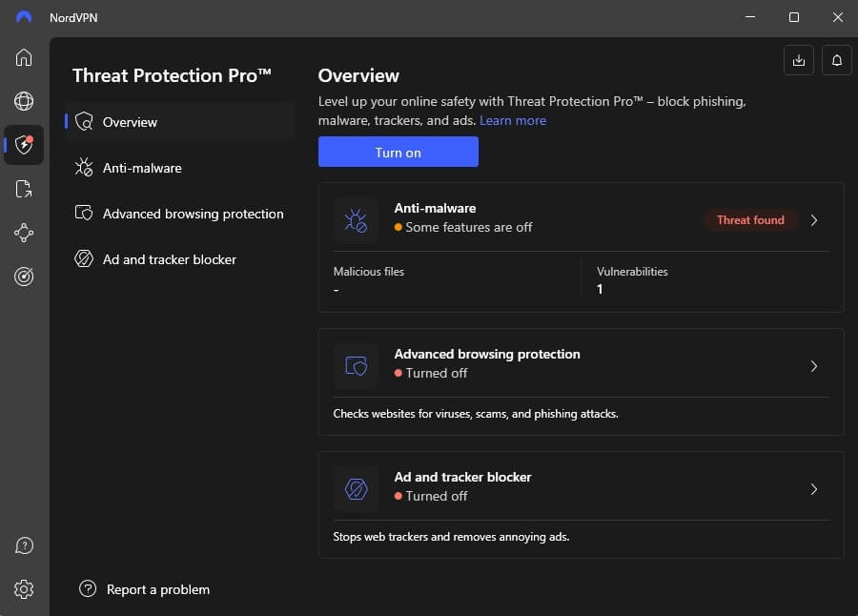This screenshot has height=616, width=858.
Task: Open Advanced browsing protection menu item
Action: [x=179, y=214]
